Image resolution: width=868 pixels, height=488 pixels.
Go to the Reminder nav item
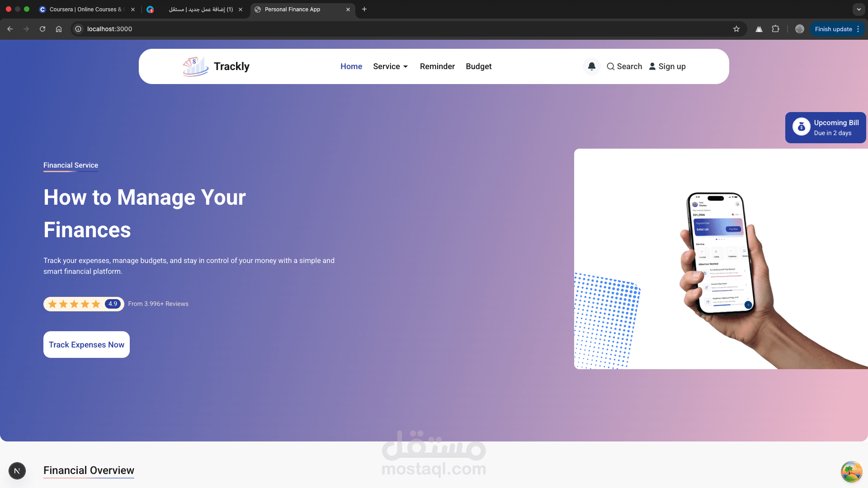tap(437, 66)
